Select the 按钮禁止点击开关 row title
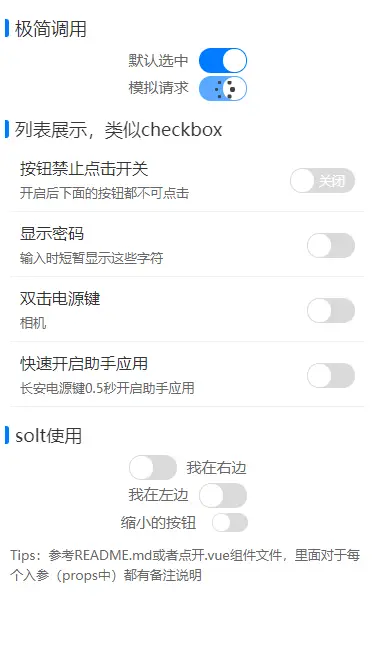 [x=84, y=169]
